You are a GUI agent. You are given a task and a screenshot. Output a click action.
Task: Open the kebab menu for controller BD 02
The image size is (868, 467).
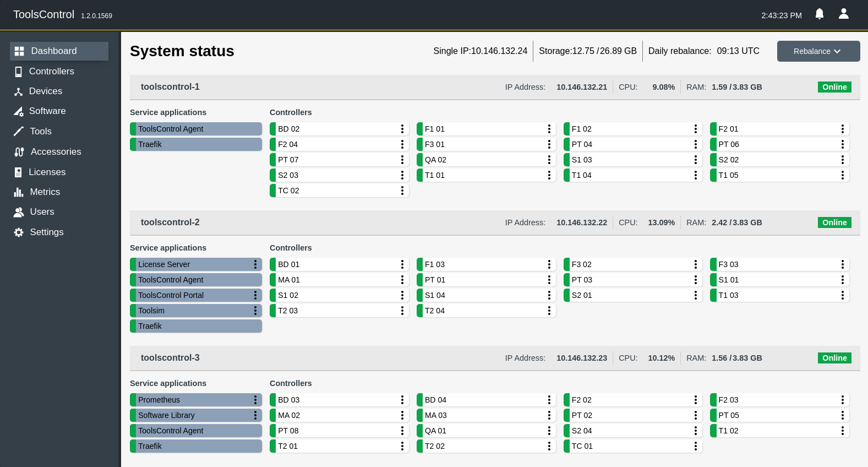coord(402,129)
